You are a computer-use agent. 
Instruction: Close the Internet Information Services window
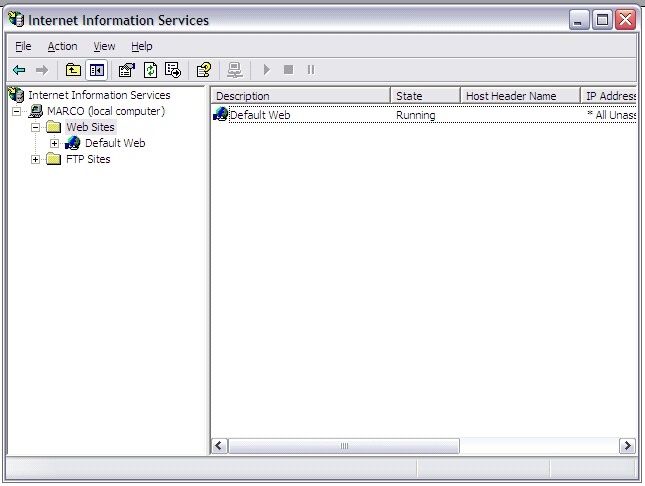625,20
